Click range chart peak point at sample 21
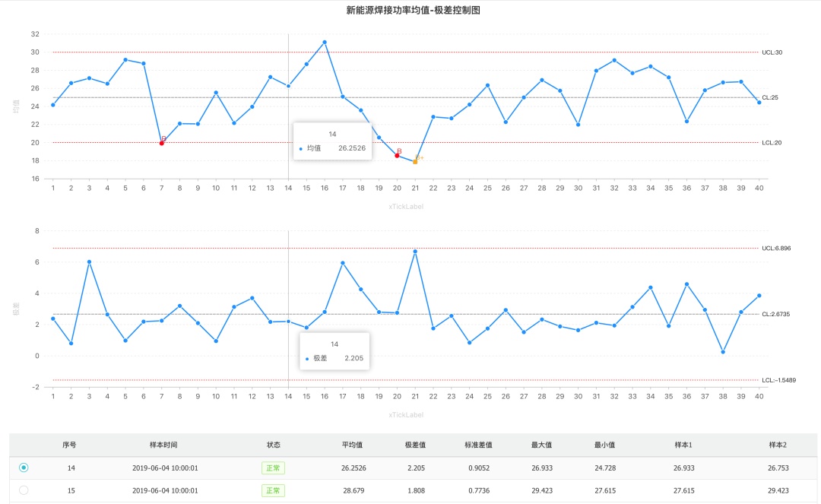The image size is (821, 504). pyautogui.click(x=415, y=252)
